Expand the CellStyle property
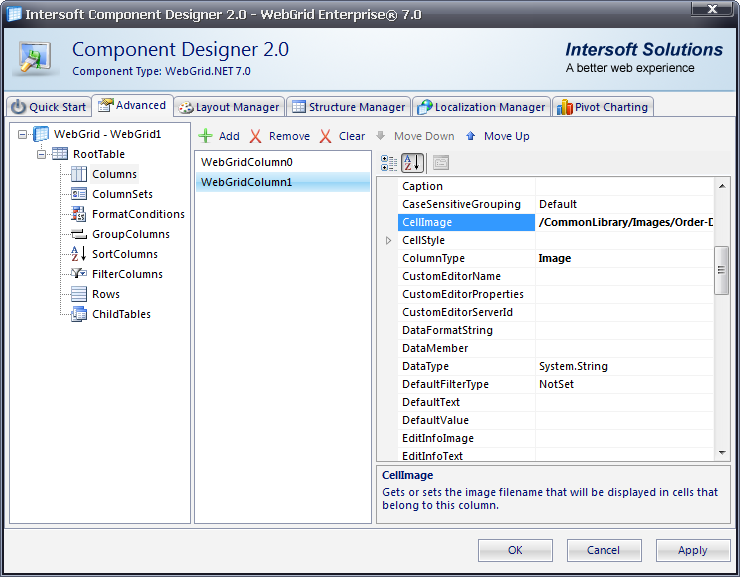This screenshot has height=577, width=740. pos(388,241)
